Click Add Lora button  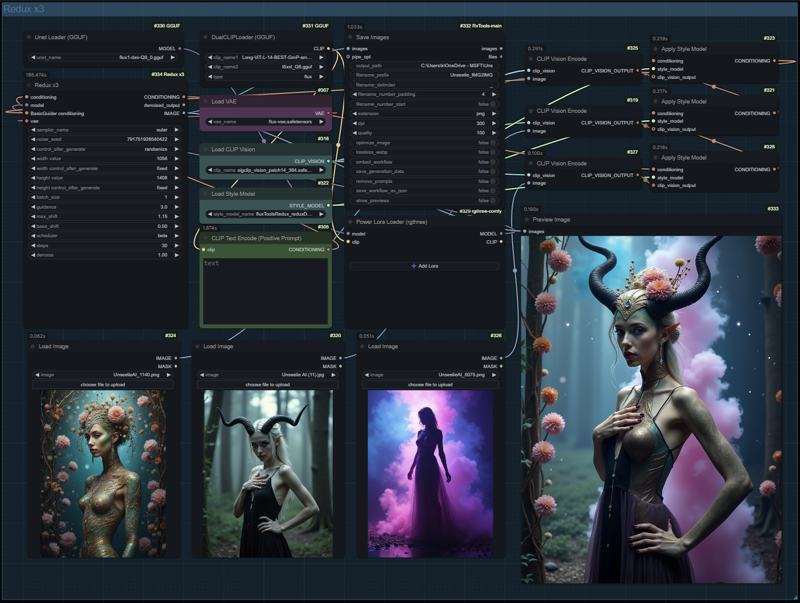point(424,266)
